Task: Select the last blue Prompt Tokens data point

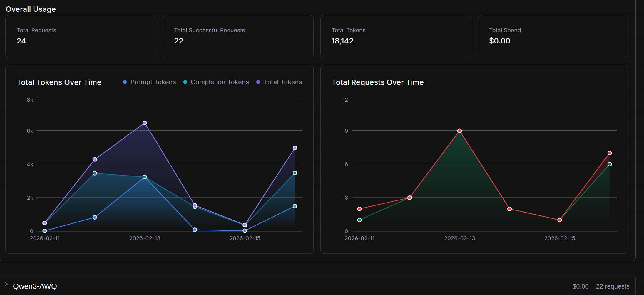Action: (295, 206)
